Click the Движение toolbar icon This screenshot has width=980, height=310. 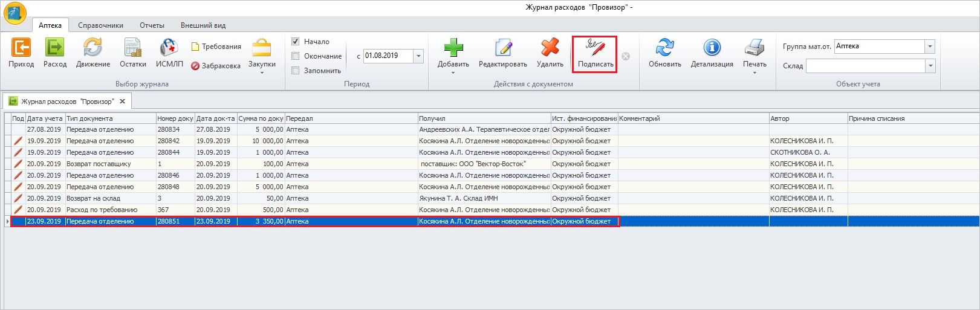[x=93, y=48]
